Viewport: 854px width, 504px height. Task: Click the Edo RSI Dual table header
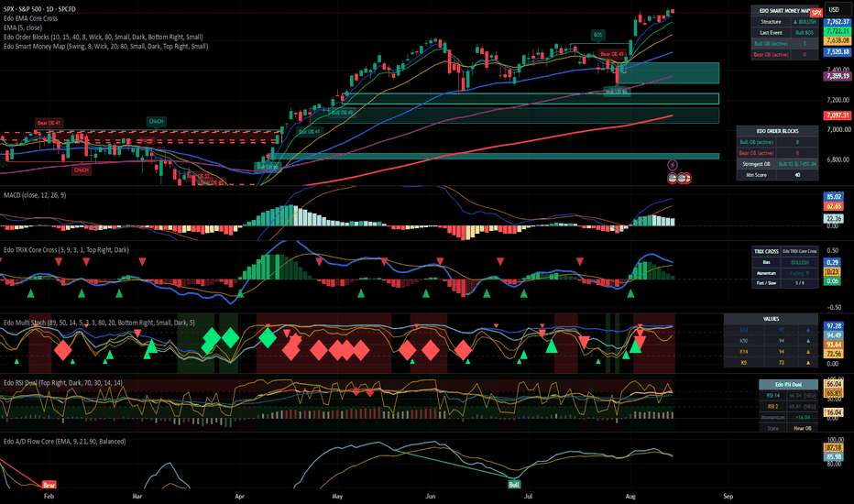(x=788, y=385)
